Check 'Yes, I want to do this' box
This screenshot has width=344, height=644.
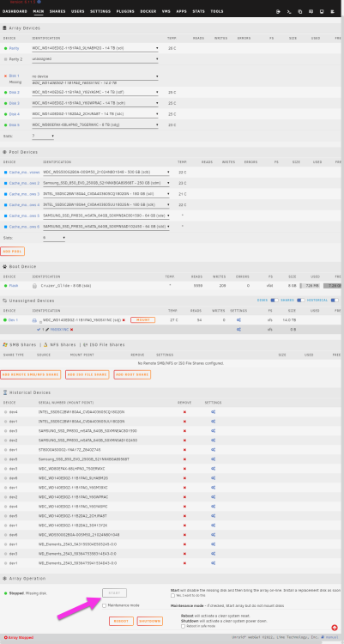(172, 595)
